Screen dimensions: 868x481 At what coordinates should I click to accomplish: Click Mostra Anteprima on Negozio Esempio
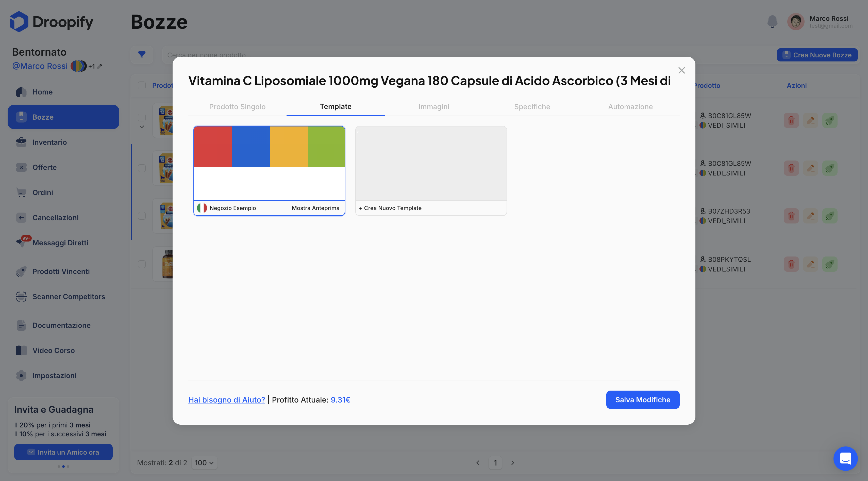click(x=315, y=208)
